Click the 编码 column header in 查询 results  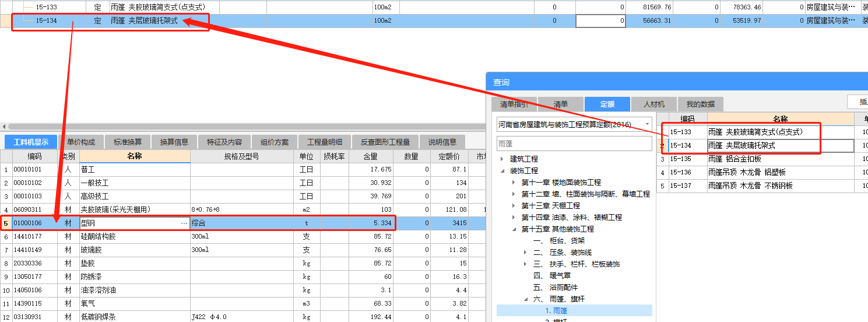click(687, 119)
